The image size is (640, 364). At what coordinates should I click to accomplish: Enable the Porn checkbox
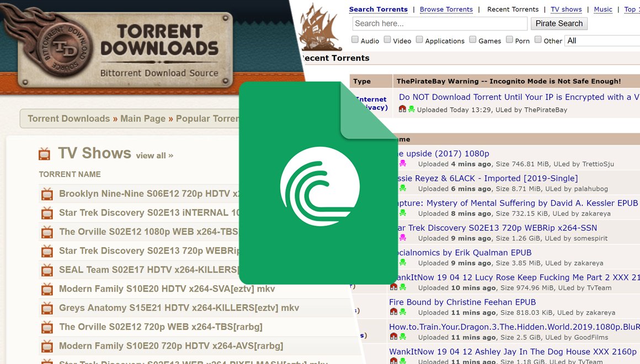[x=509, y=40]
